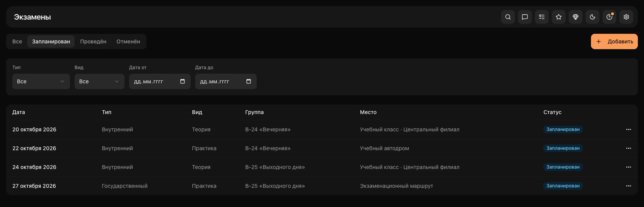Open the task checklist icon
This screenshot has height=207, width=644.
pyautogui.click(x=542, y=17)
